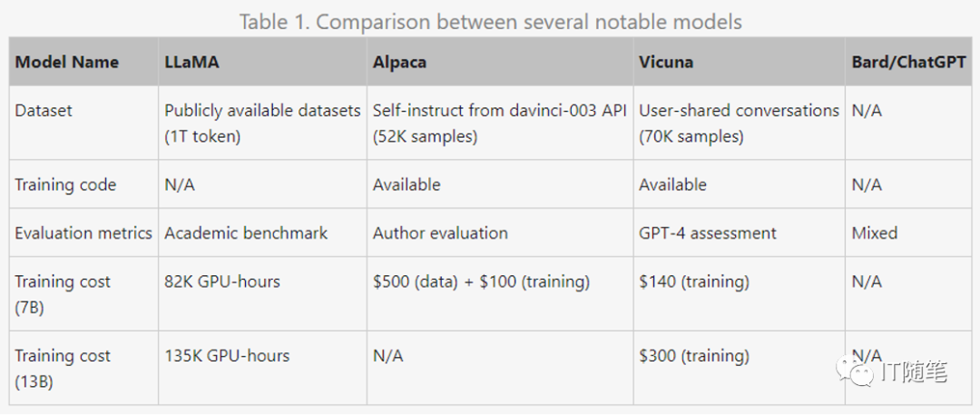Select the Bard/ChatGPT column header
Screen dimensions: 980x415
908,63
